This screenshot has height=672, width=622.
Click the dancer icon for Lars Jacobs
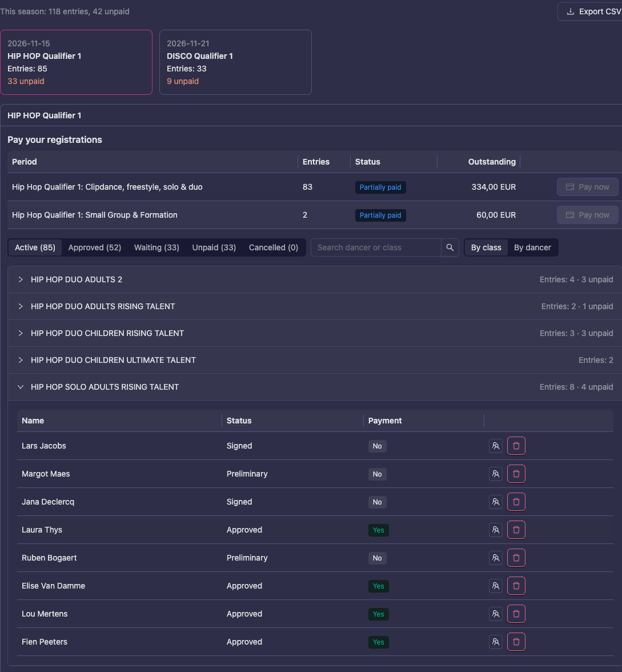tap(496, 446)
